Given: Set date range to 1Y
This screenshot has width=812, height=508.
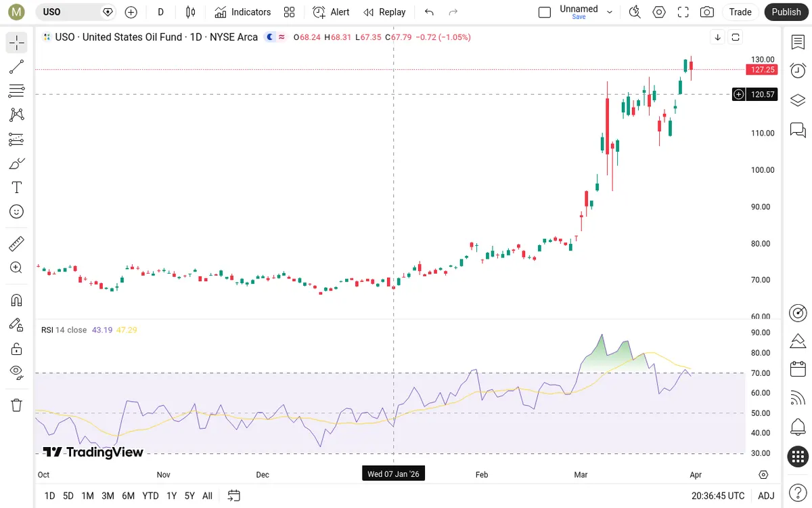Looking at the screenshot, I should [172, 496].
